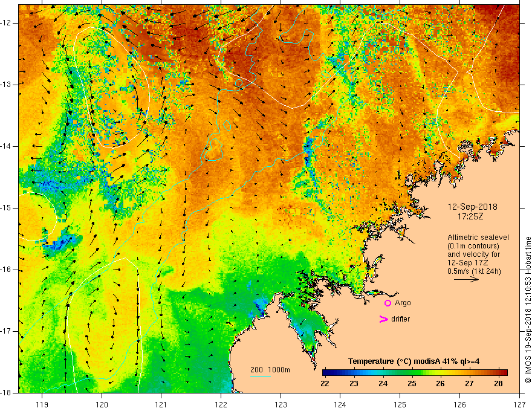
Task: Click the latitude -14 axis label
Action: click(x=6, y=146)
